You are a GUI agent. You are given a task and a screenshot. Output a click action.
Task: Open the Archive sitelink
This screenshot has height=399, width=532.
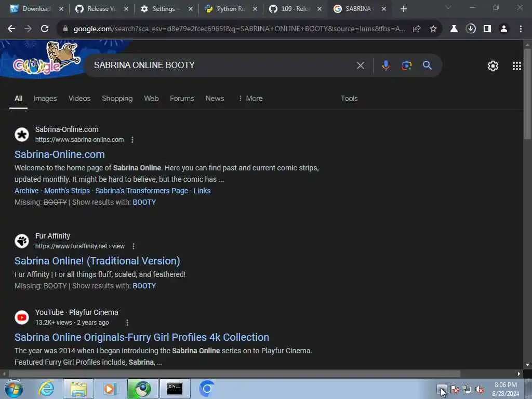pos(26,191)
